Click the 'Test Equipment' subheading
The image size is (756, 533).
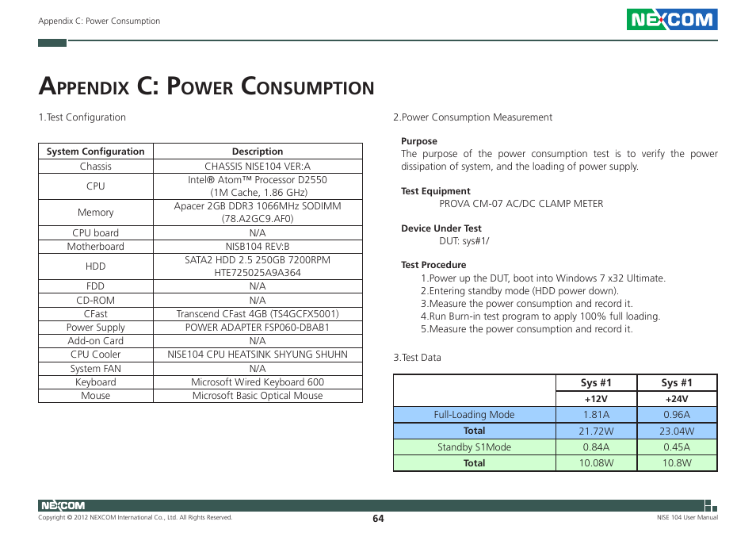(435, 191)
